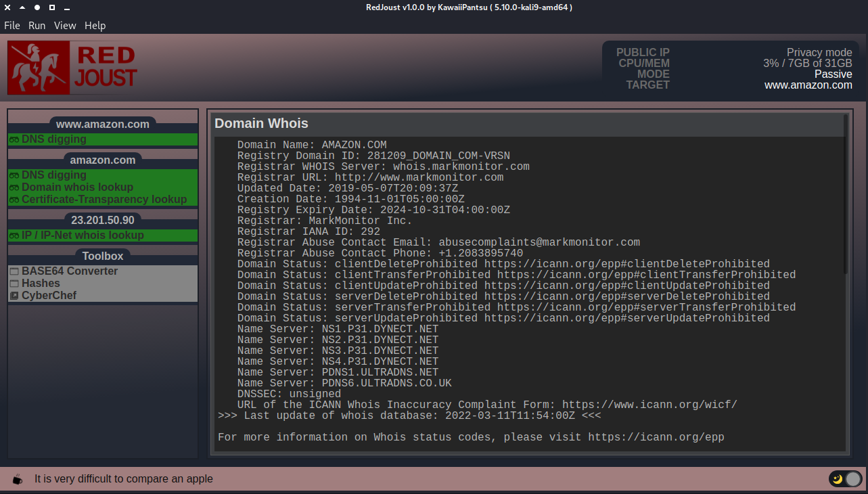Click the Registry Expiry Date line
Viewport: 868px width, 494px height.
click(373, 210)
